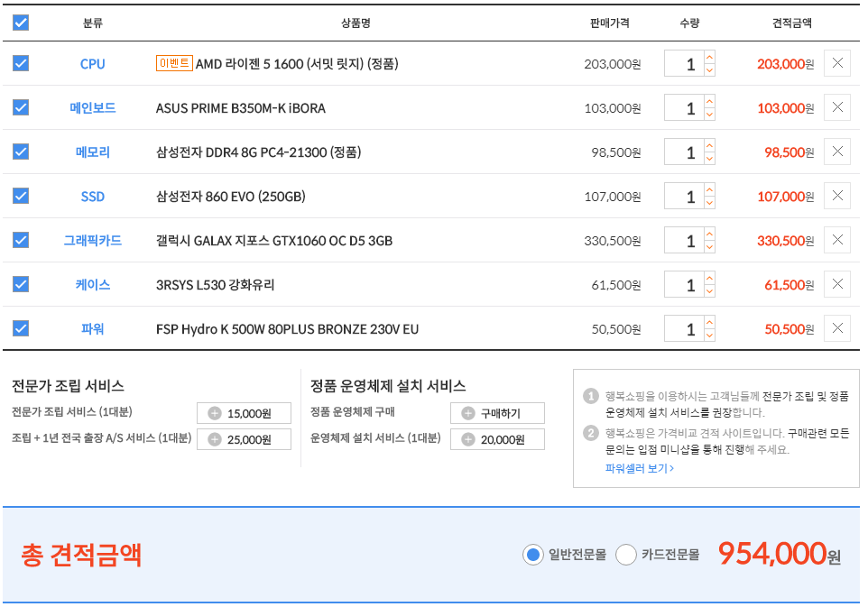Open the SSD category link
Screen dimensions: 868x607
click(92, 197)
